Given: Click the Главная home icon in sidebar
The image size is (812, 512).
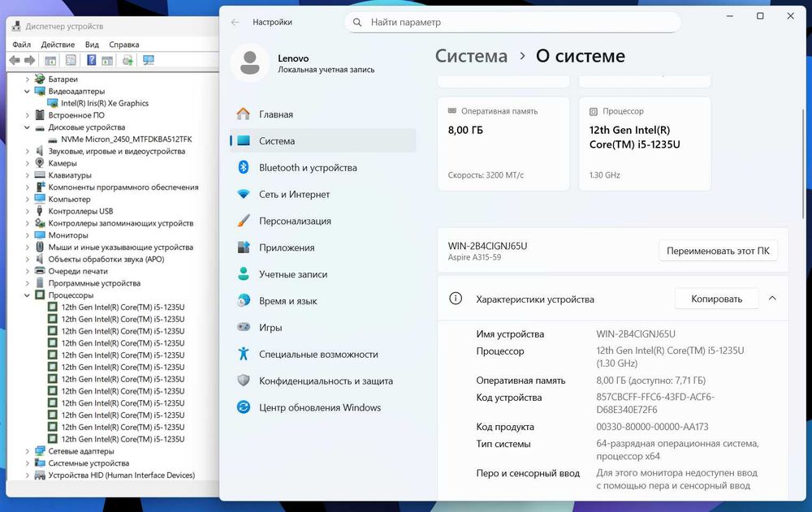Looking at the screenshot, I should (244, 114).
